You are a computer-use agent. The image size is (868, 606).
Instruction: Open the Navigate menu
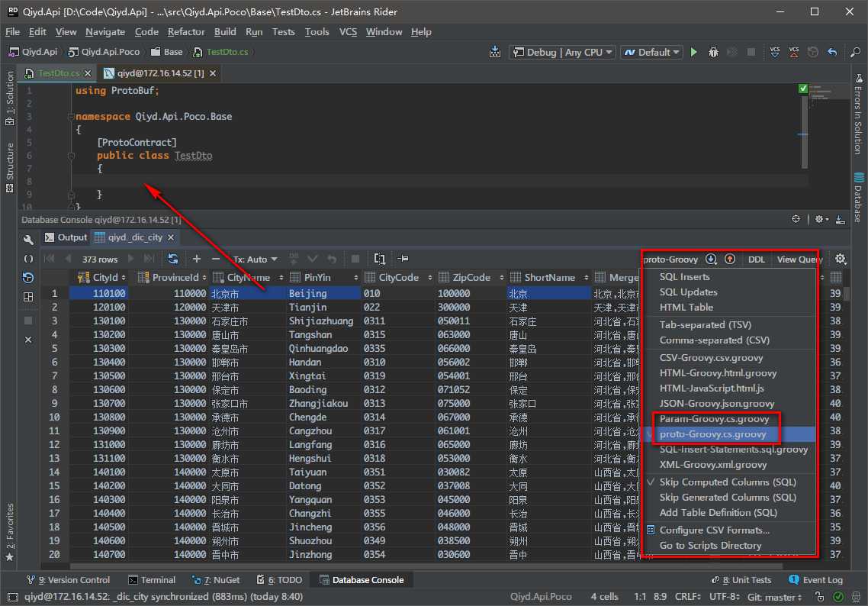tap(105, 31)
